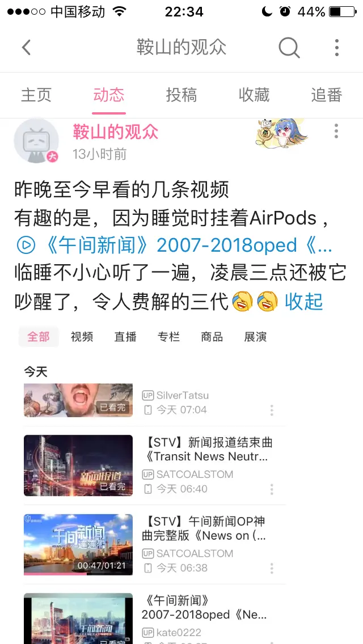The height and width of the screenshot is (644, 363).
Task: Switch to the 投稿 tab
Action: pos(181,95)
